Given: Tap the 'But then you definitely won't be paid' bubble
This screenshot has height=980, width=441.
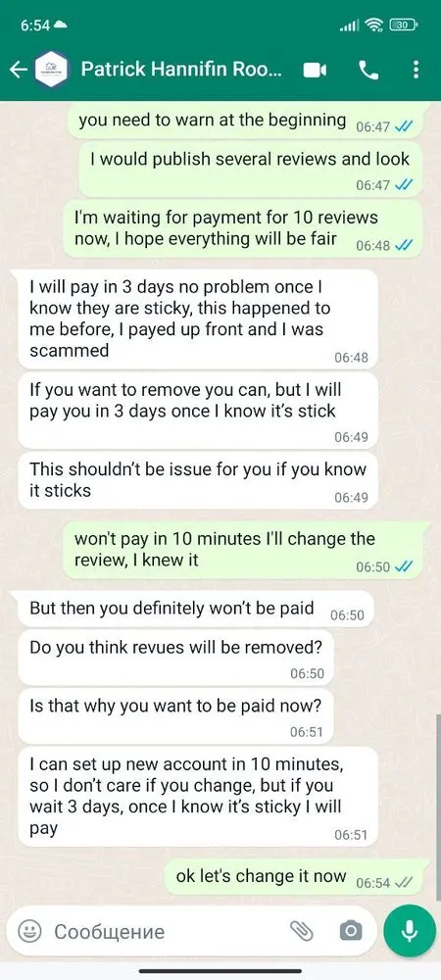Looking at the screenshot, I should [x=196, y=609].
